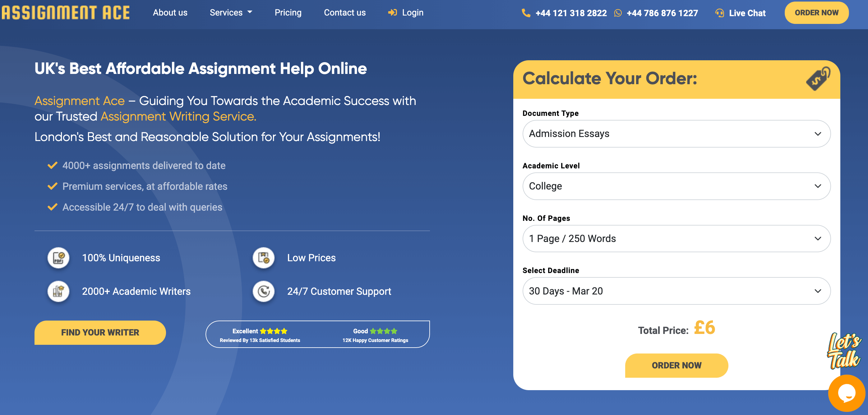Click the 2000+ Academic Writers icon
Screen dimensions: 868x415
click(59, 291)
